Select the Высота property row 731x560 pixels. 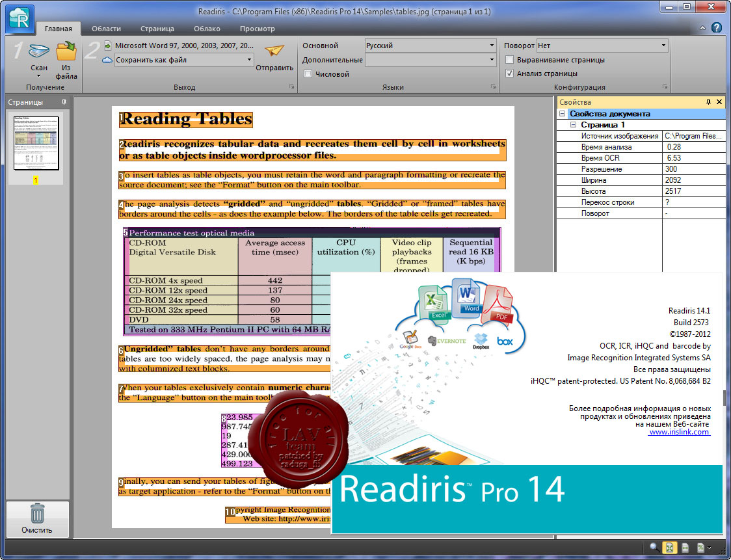pos(641,191)
